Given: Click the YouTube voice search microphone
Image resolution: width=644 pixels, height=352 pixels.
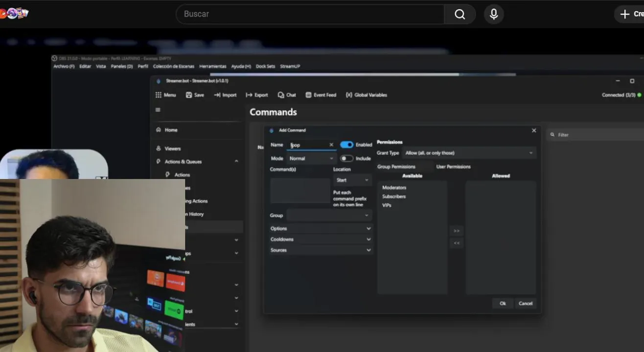Looking at the screenshot, I should 494,14.
